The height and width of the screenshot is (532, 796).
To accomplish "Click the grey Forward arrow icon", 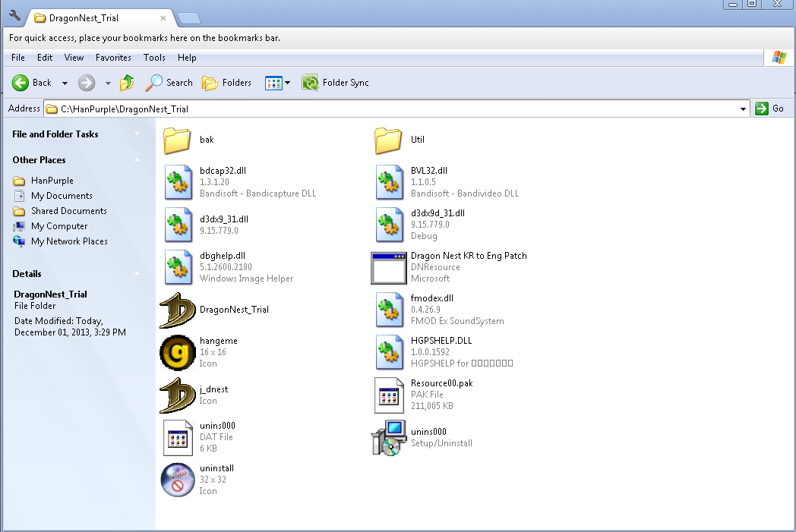I will (87, 83).
